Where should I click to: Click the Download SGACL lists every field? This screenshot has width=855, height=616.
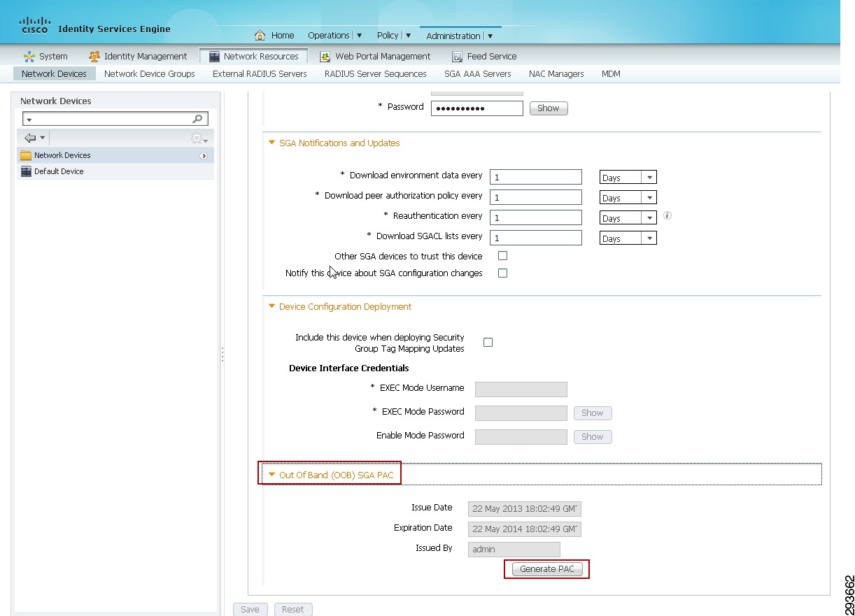pos(536,238)
